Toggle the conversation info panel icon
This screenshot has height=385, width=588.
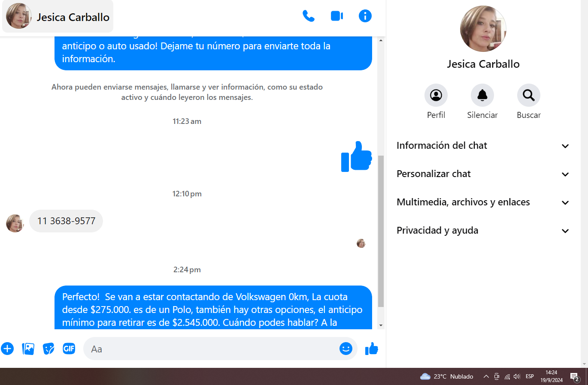pos(365,16)
